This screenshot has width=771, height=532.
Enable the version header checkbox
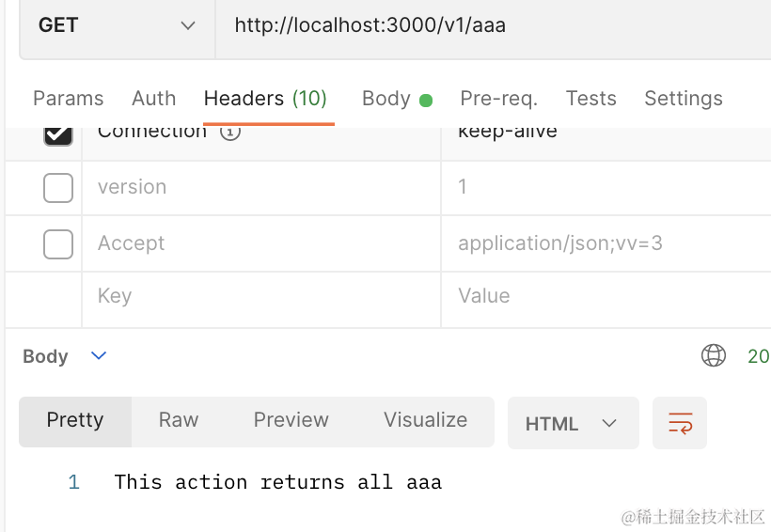(58, 188)
